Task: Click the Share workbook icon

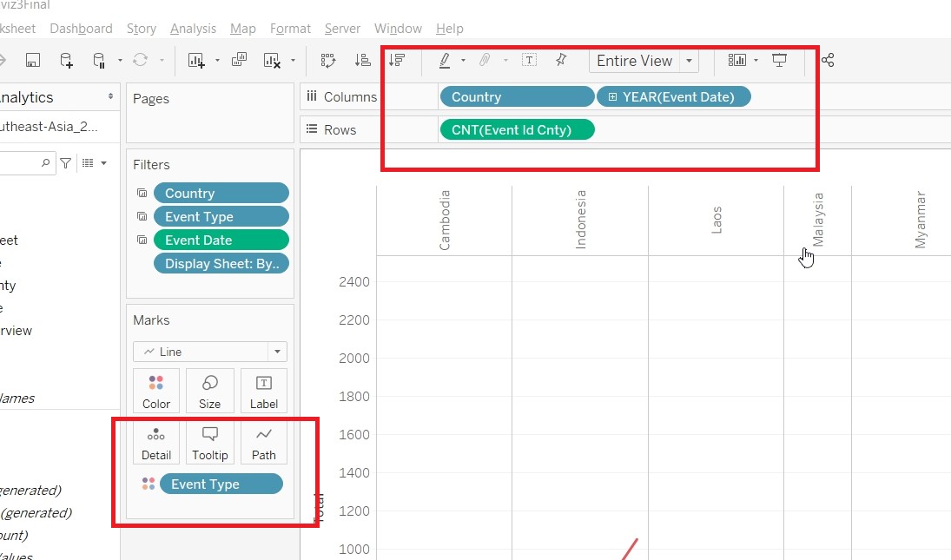Action: click(828, 61)
